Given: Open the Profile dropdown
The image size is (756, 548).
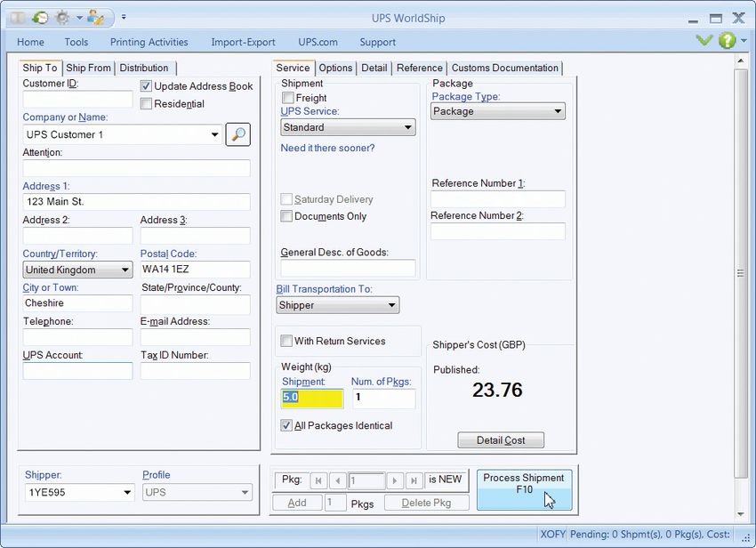Looking at the screenshot, I should [x=245, y=493].
